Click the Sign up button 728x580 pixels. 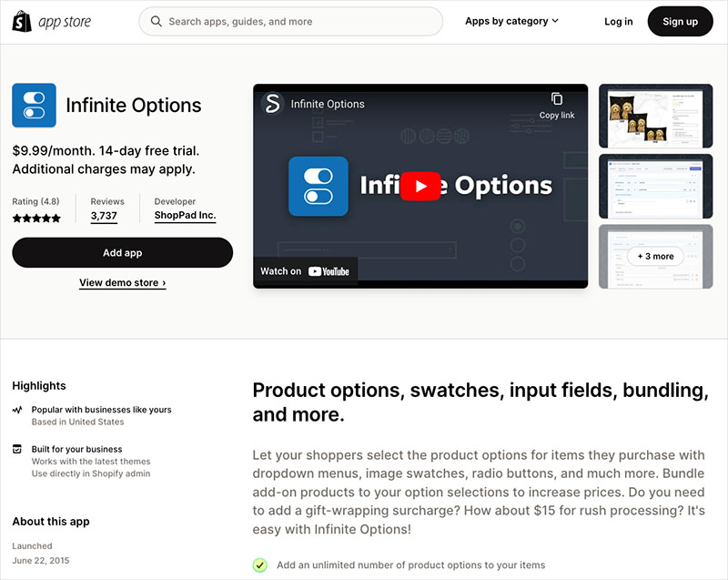pyautogui.click(x=680, y=21)
